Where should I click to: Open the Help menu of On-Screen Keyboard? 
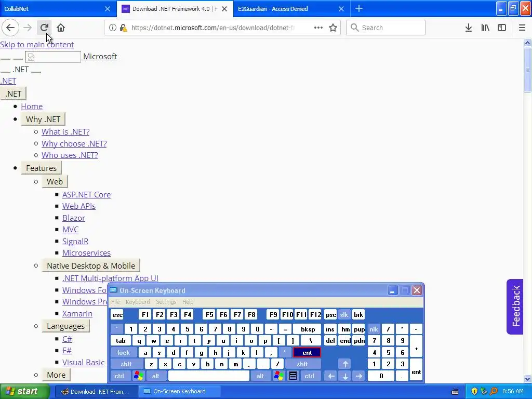point(188,302)
